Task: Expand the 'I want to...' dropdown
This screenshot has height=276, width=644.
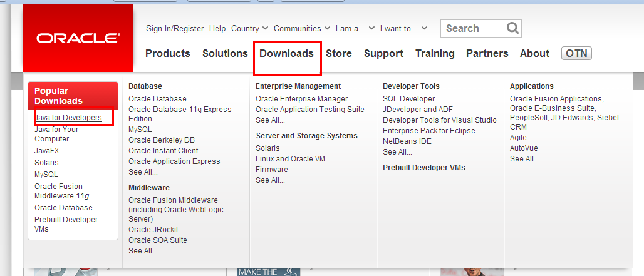Action: pyautogui.click(x=403, y=28)
